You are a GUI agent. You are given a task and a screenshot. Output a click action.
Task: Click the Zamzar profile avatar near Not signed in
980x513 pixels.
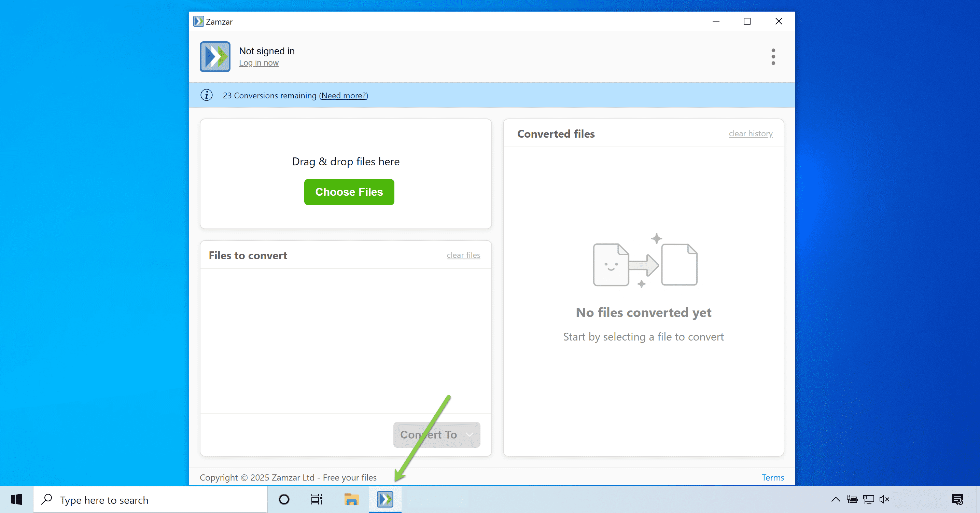(214, 56)
